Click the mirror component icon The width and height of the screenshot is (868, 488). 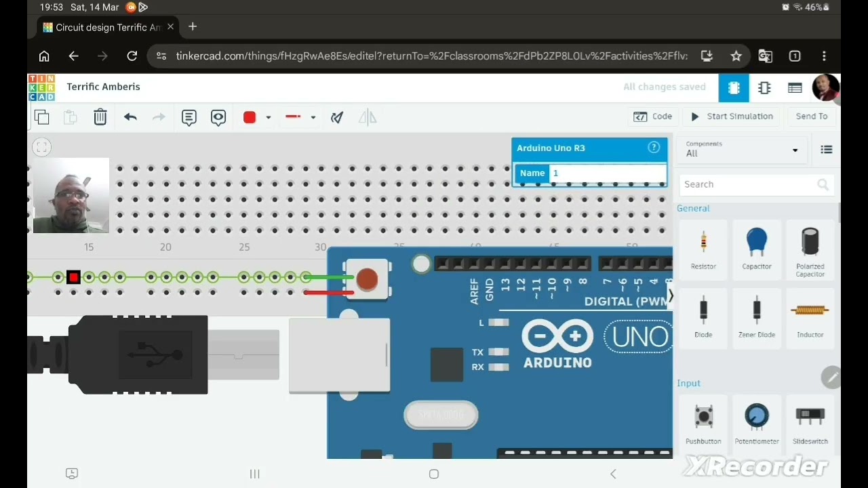pos(368,117)
